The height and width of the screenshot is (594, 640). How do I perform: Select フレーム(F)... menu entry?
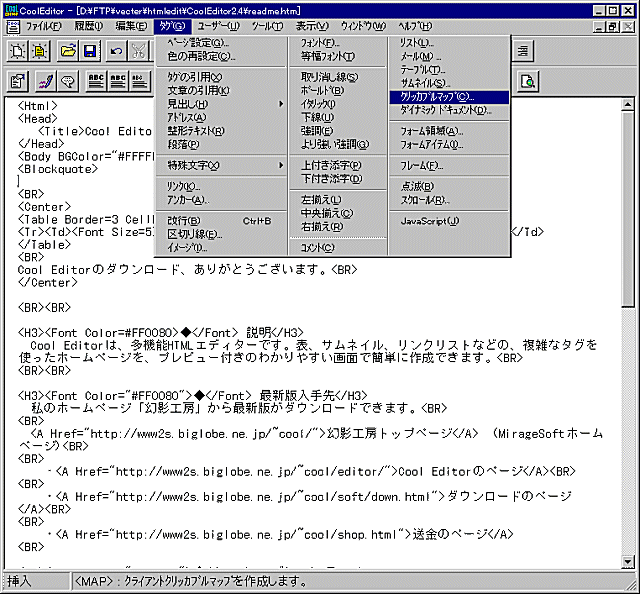click(449, 166)
